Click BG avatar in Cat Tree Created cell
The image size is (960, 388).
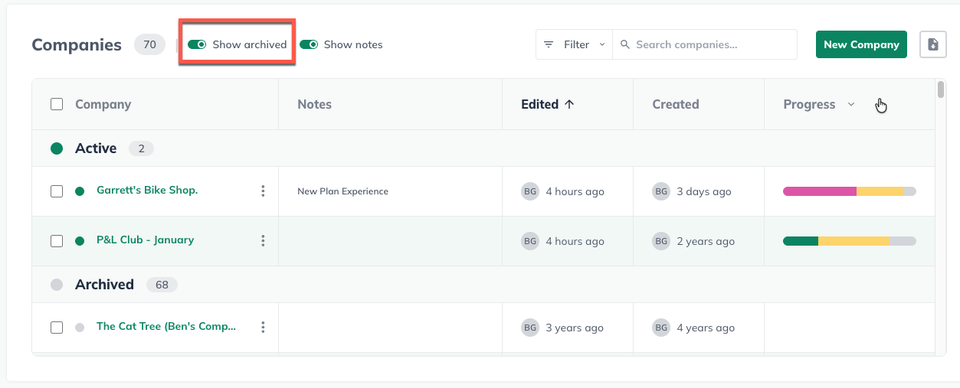[661, 327]
